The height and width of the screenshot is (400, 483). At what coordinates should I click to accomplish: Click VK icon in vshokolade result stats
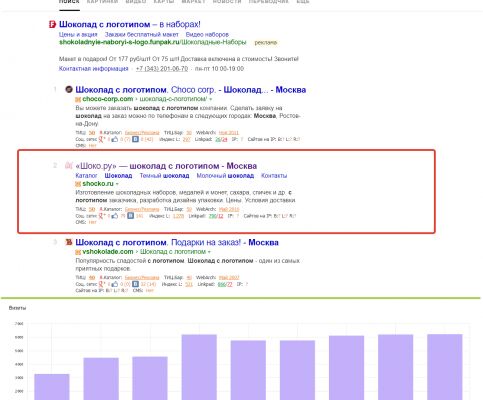click(x=135, y=284)
